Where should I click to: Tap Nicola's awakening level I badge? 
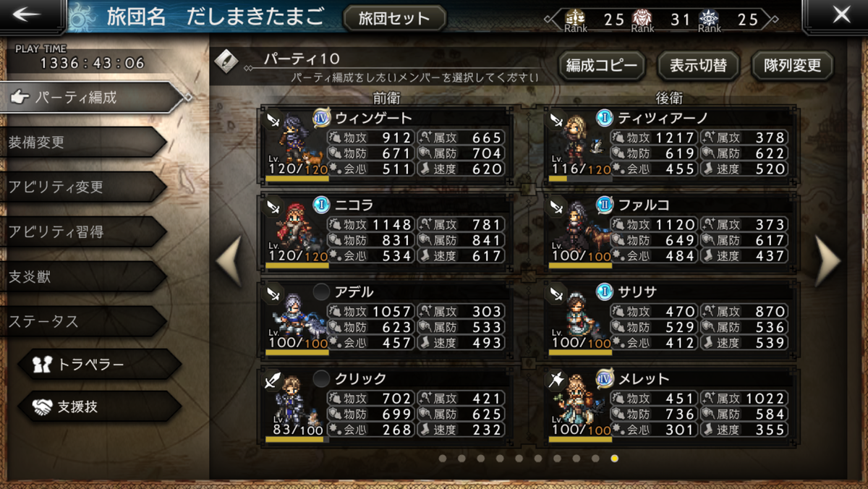point(321,205)
